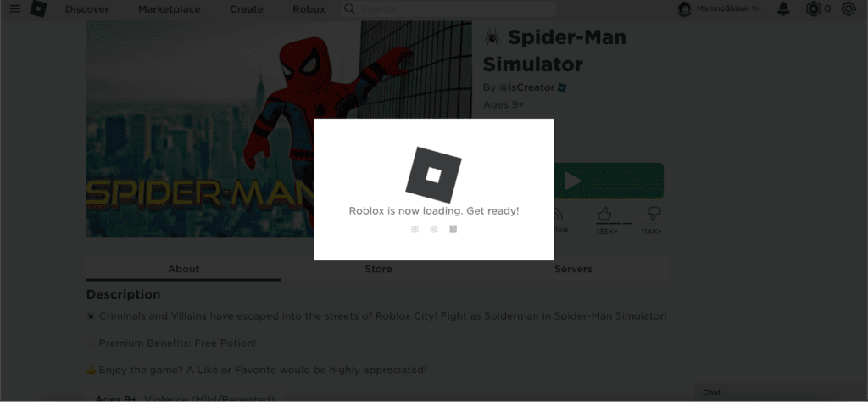Like the game with thumbs up
This screenshot has height=402, width=868.
pos(604,213)
